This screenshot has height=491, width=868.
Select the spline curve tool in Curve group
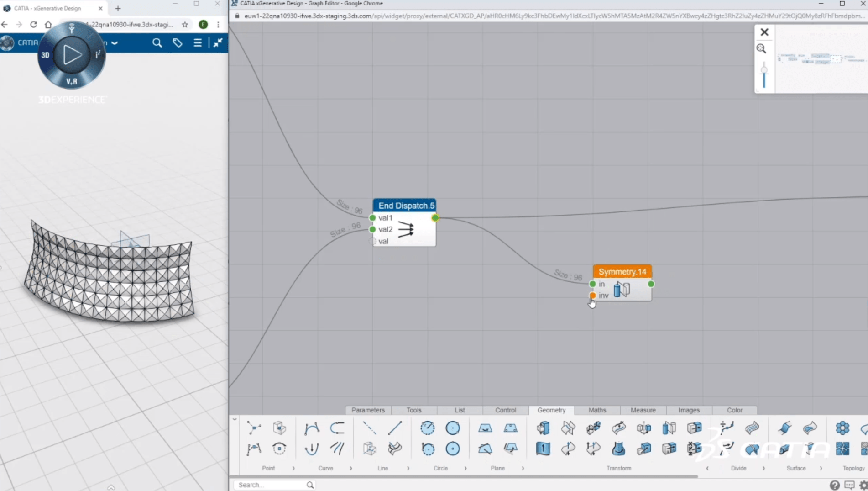point(312,428)
